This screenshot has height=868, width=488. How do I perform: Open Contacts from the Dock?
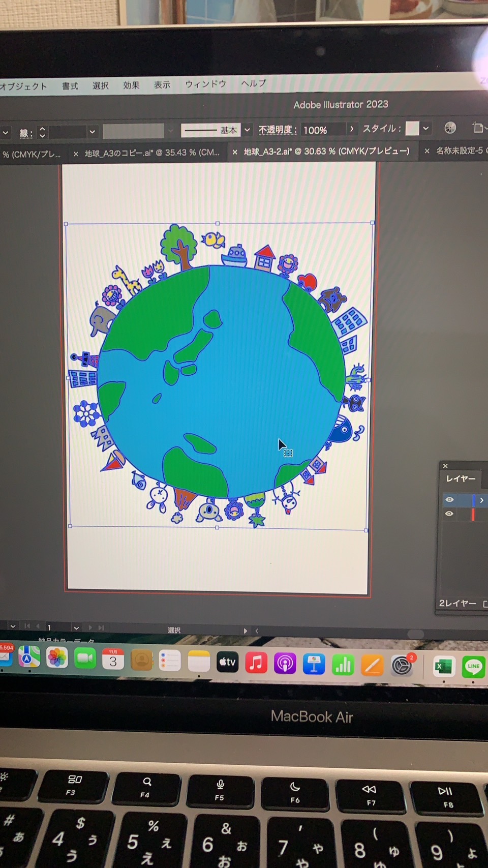click(x=142, y=660)
